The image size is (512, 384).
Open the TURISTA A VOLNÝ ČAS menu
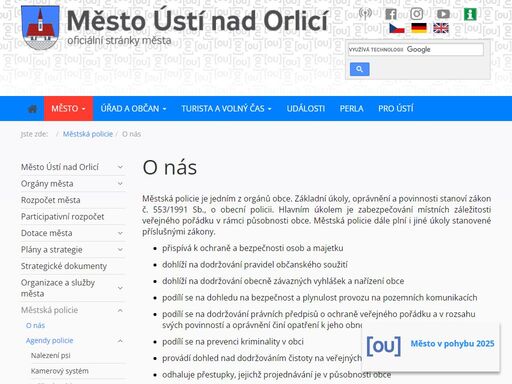tap(226, 109)
